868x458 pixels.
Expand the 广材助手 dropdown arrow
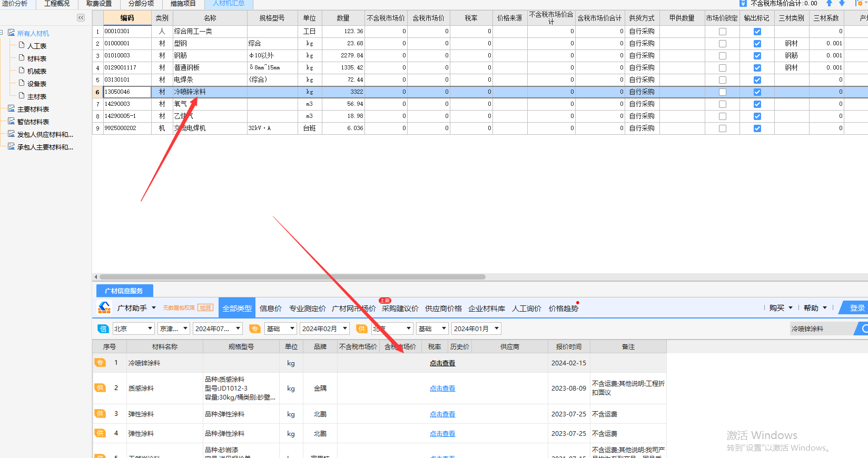[154, 308]
